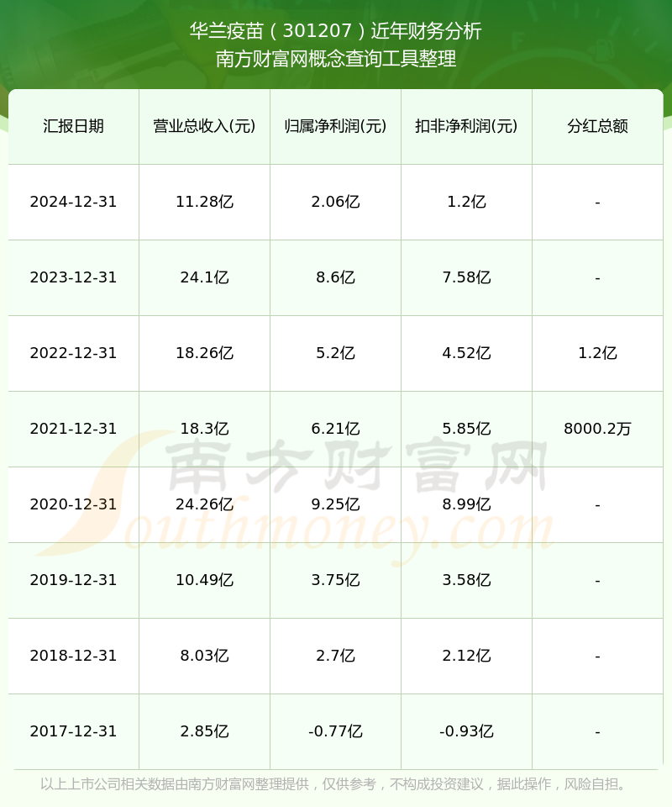The height and width of the screenshot is (807, 672).
Task: Click the date cell 2017-12-31
Action: coord(74,731)
